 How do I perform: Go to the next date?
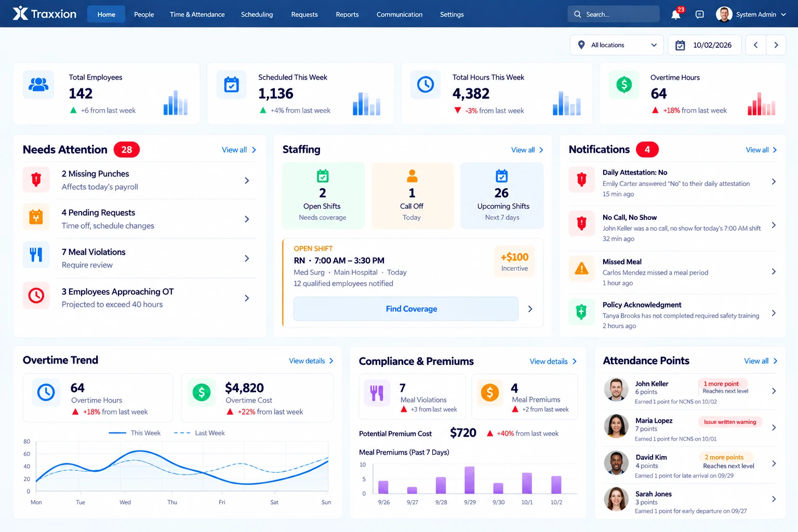tap(776, 45)
